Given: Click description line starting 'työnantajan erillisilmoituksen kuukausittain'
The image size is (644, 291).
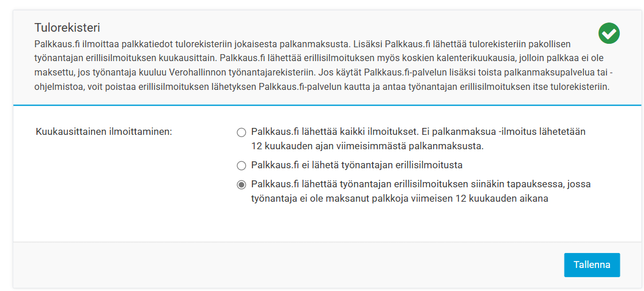Looking at the screenshot, I should click(x=319, y=58).
